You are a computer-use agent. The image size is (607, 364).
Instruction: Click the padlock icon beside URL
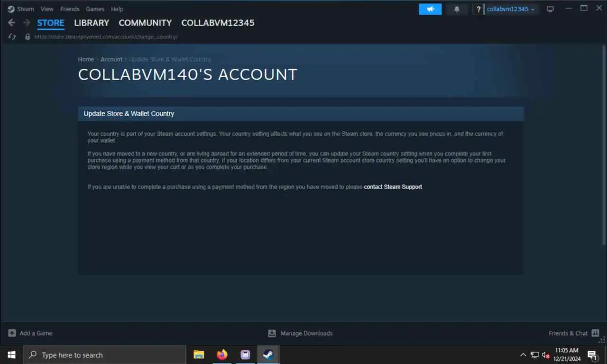pyautogui.click(x=28, y=36)
